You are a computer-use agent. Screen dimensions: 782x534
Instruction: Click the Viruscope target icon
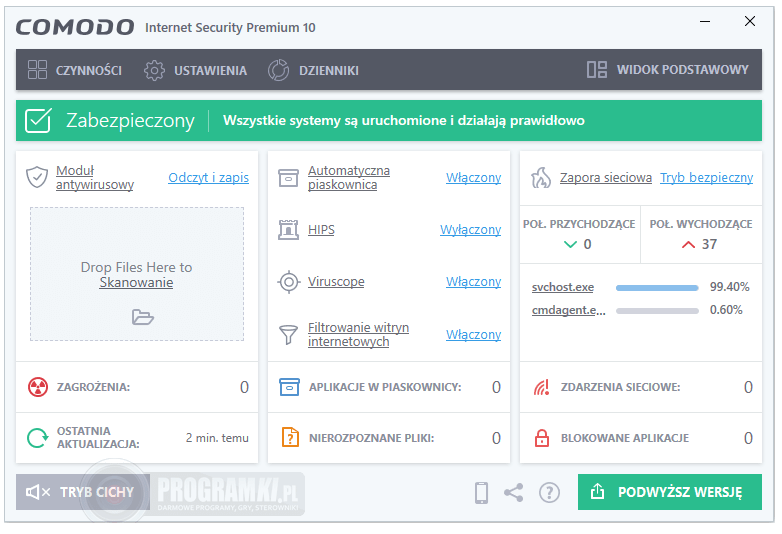pos(289,282)
